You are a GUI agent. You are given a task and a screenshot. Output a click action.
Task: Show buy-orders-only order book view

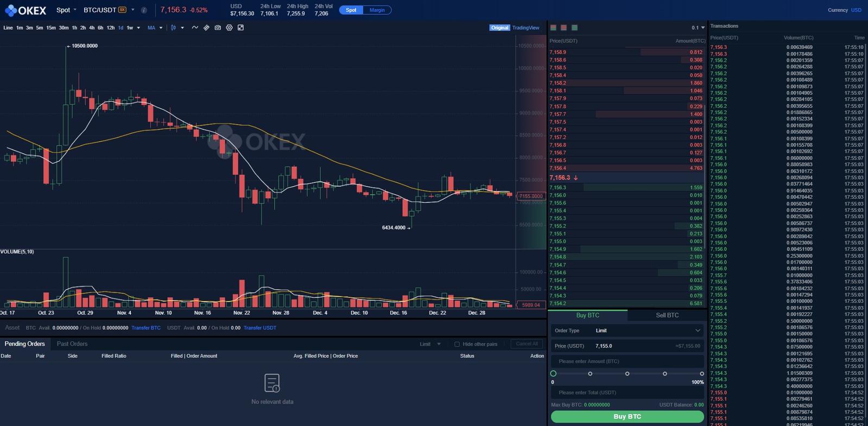coord(575,28)
